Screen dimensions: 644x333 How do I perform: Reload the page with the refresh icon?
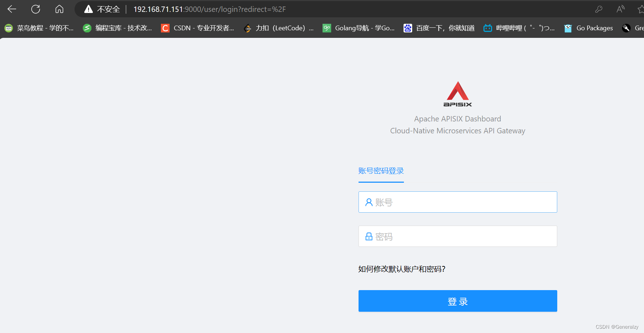point(36,9)
